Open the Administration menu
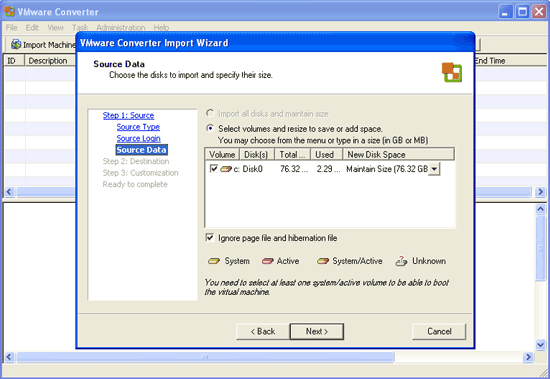The image size is (550, 379). 121,27
